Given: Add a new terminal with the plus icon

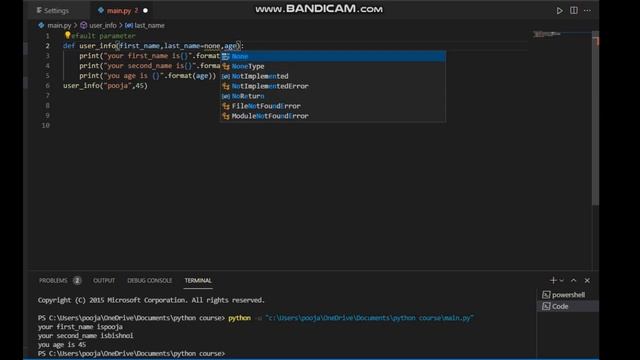Looking at the screenshot, I should (x=553, y=280).
